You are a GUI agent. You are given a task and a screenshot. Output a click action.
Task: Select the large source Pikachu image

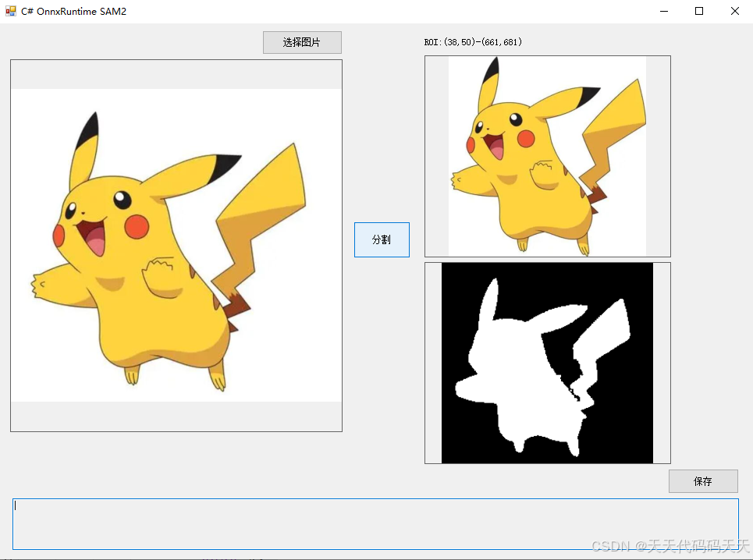tap(176, 246)
